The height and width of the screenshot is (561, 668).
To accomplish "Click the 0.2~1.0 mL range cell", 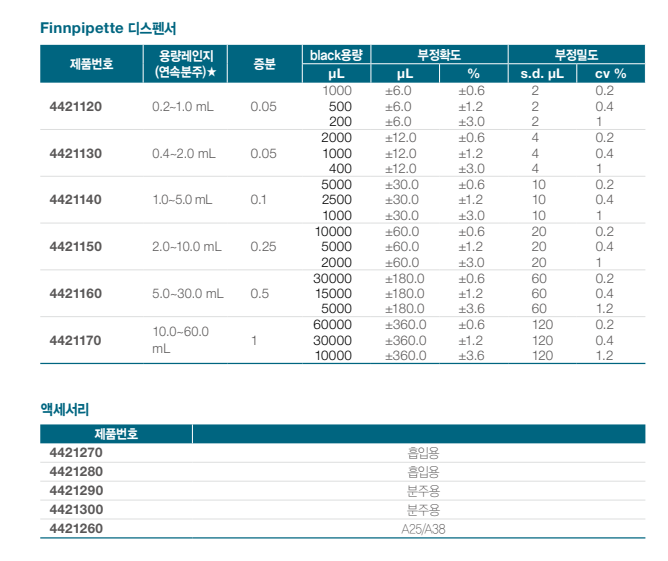I will point(183,106).
